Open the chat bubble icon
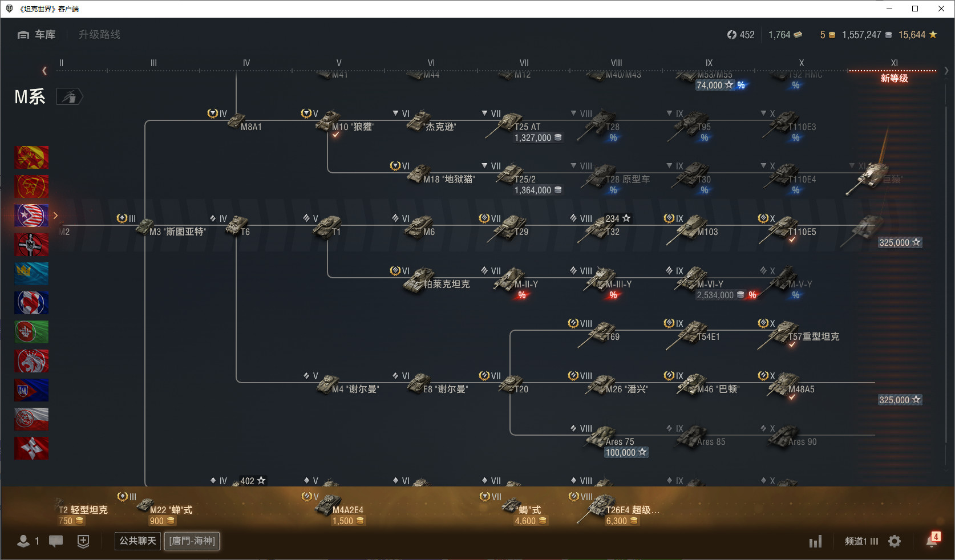The width and height of the screenshot is (955, 560). [56, 541]
